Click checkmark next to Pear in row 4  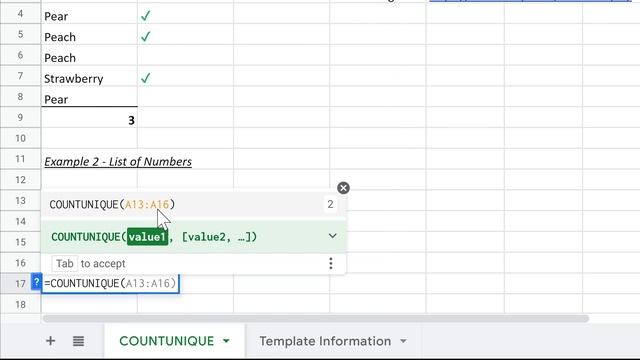point(145,16)
